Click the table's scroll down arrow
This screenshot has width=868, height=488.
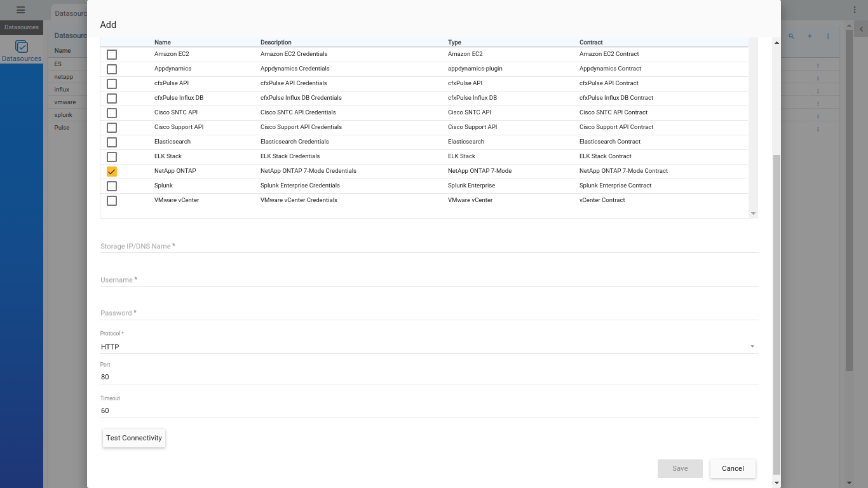coord(754,213)
